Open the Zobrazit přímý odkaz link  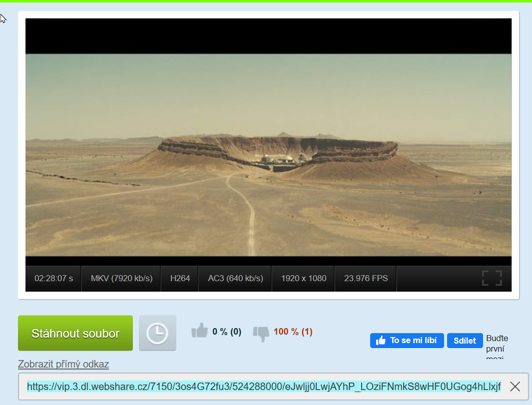[63, 364]
